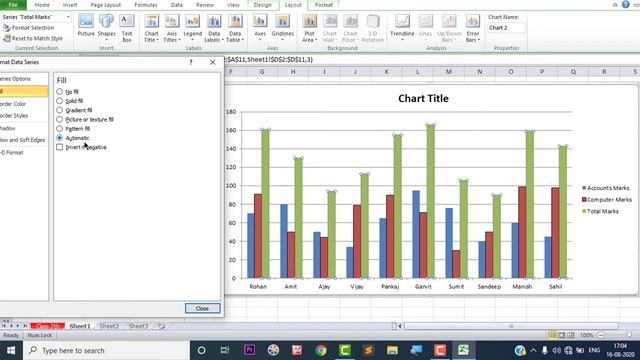Image resolution: width=640 pixels, height=360 pixels.
Task: Open the Sheet2 worksheet tab
Action: tap(109, 326)
